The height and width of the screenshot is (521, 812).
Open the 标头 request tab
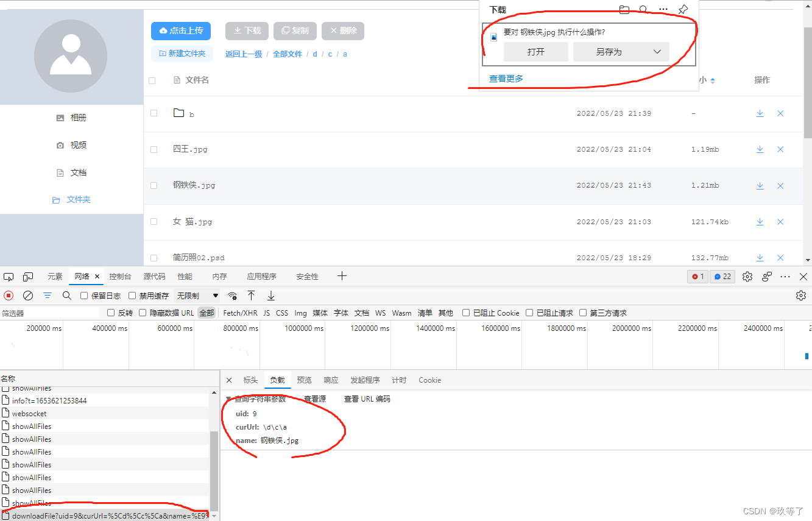(x=250, y=380)
